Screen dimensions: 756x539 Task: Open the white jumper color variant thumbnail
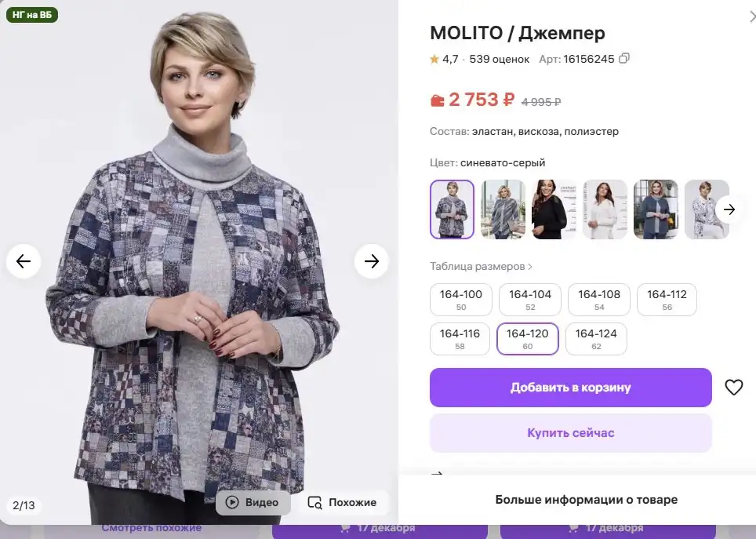[605, 209]
